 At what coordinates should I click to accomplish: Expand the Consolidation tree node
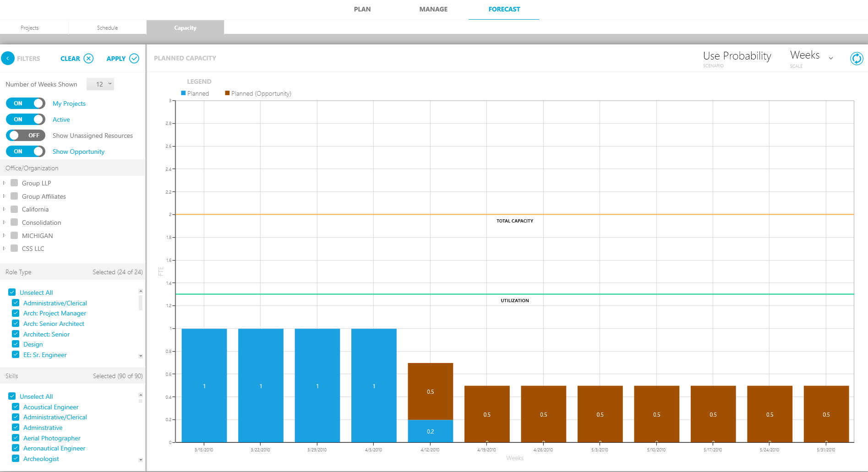click(5, 222)
